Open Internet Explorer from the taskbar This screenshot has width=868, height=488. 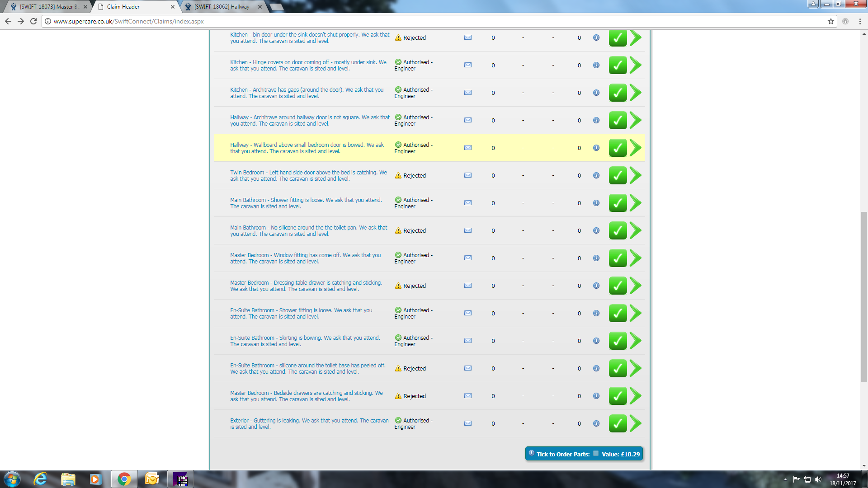click(x=40, y=479)
